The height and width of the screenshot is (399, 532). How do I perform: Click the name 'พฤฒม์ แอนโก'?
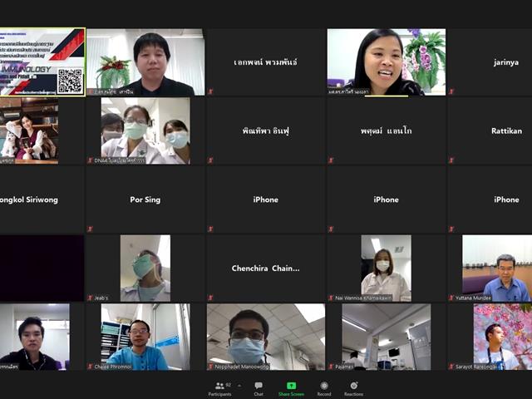pyautogui.click(x=386, y=131)
